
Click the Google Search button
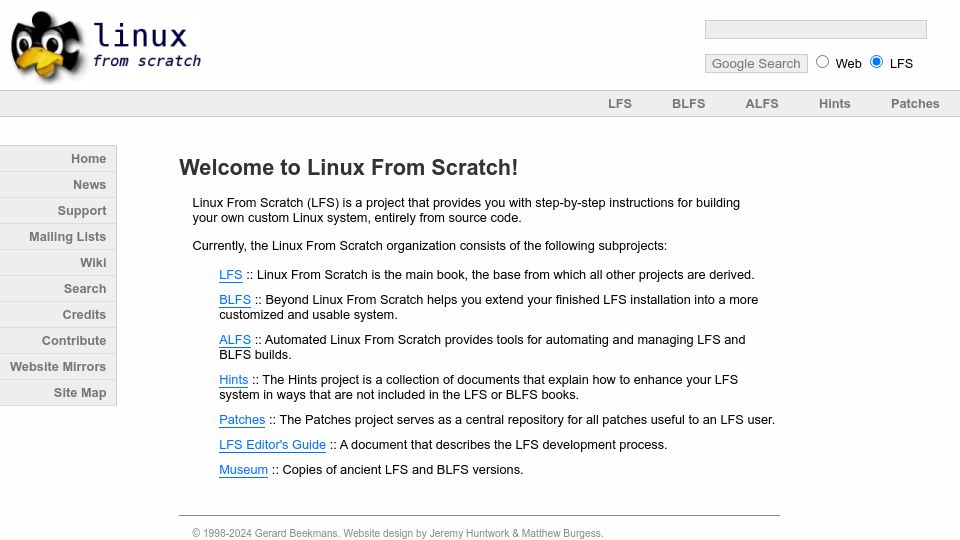pyautogui.click(x=756, y=64)
